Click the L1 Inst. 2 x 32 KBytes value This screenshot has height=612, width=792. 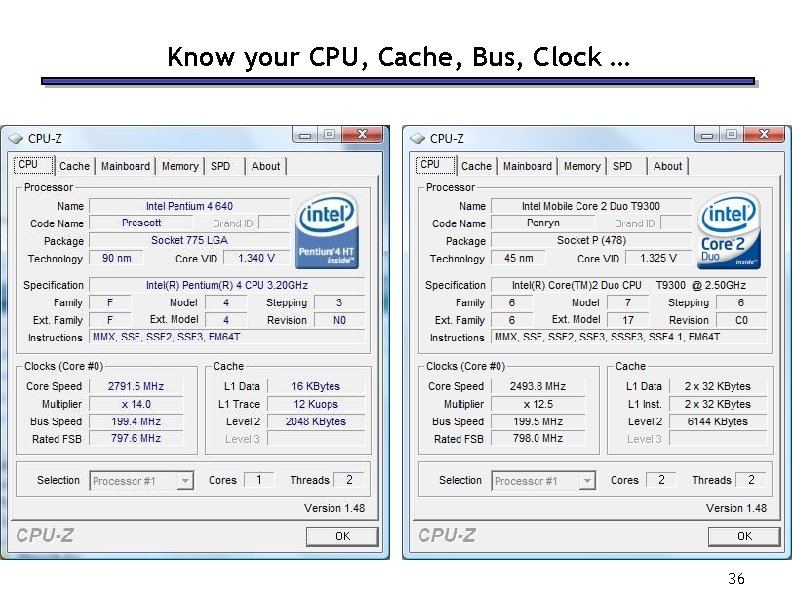click(718, 404)
